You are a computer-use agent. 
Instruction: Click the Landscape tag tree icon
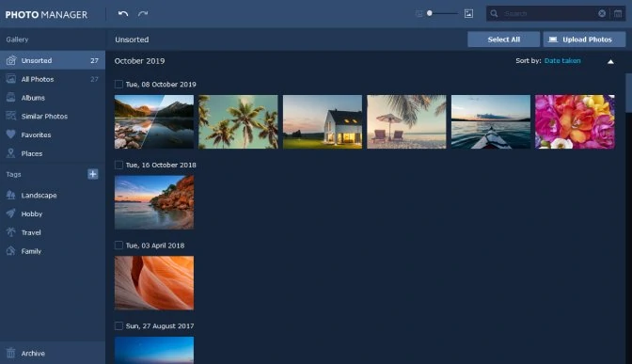pyautogui.click(x=11, y=195)
